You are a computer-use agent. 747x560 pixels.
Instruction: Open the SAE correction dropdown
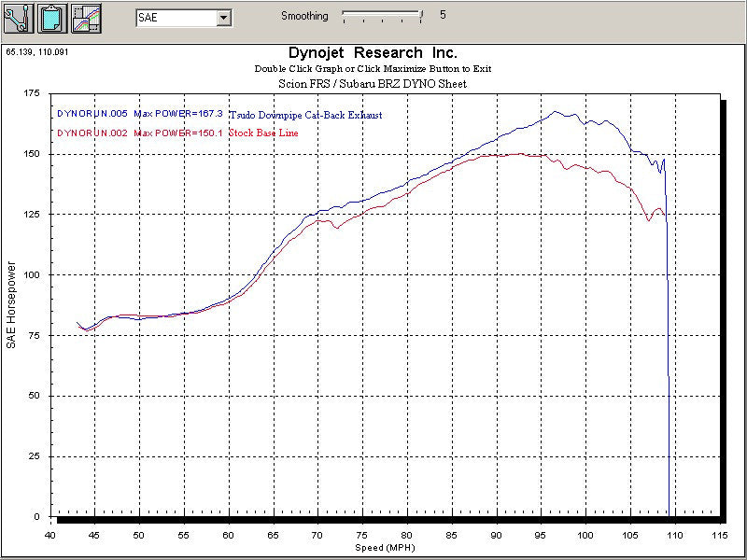point(223,16)
